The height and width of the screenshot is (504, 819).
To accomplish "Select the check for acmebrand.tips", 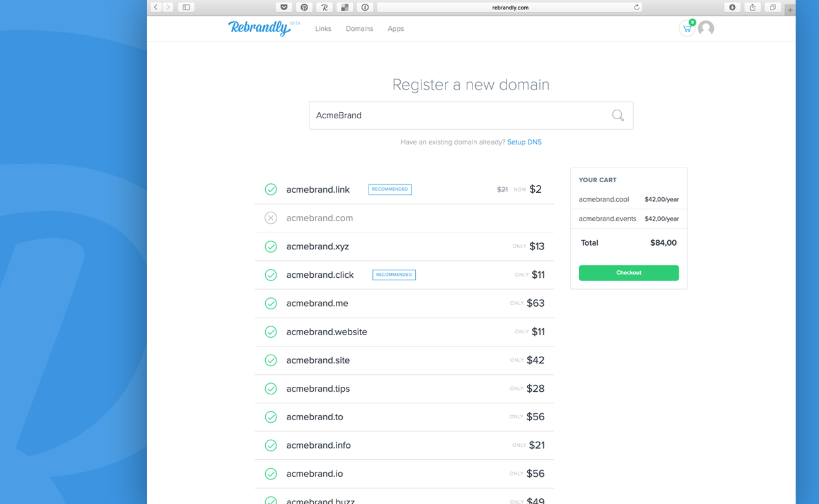I will tap(271, 389).
